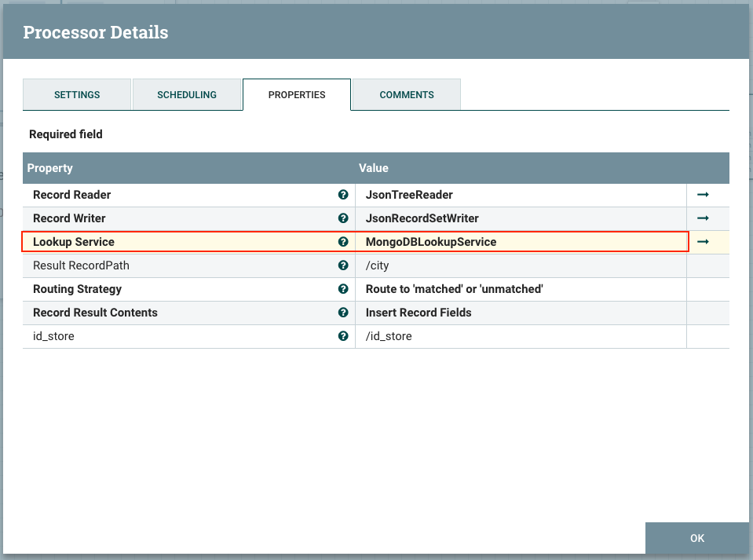Click the MongoDBLookupService value cell

[521, 242]
